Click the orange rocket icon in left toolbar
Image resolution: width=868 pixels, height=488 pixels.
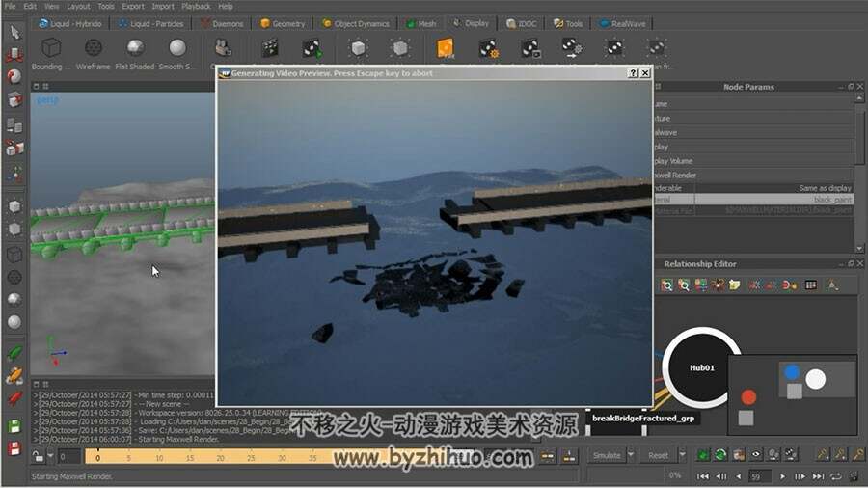14,376
